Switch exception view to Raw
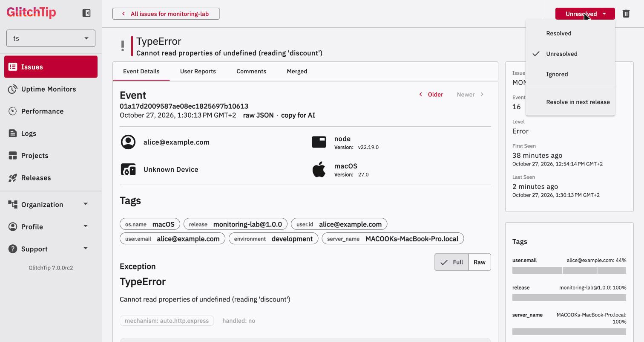 (x=480, y=262)
